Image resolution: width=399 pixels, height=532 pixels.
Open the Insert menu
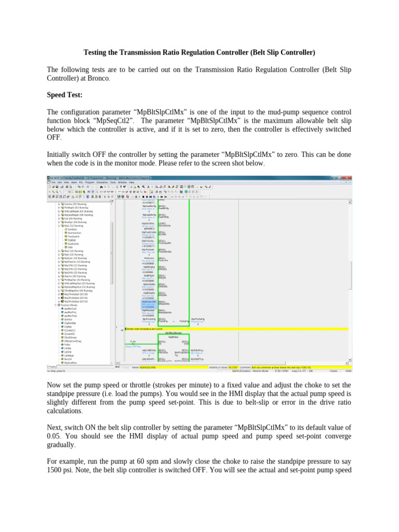pyautogui.click(x=74, y=182)
